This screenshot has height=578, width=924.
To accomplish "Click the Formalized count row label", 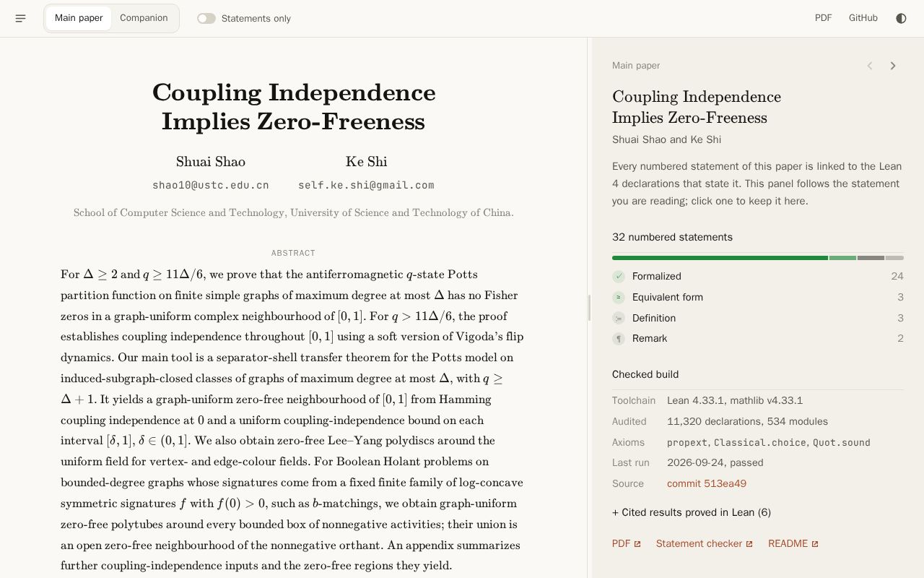I will (657, 276).
